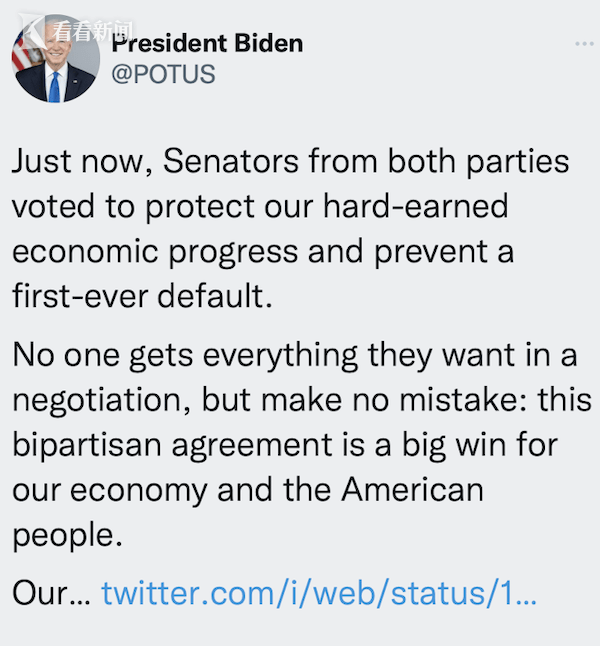Click the word "American" in the tweet
The width and height of the screenshot is (600, 646).
[412, 490]
